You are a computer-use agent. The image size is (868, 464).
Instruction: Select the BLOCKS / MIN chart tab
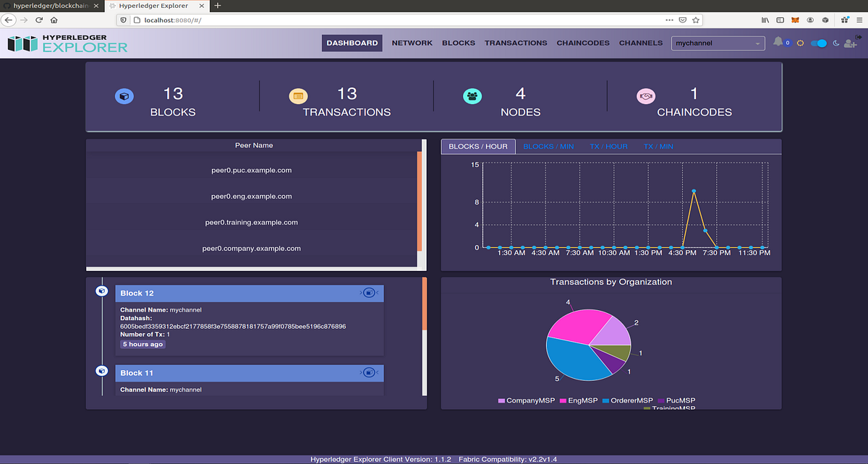[x=548, y=146]
